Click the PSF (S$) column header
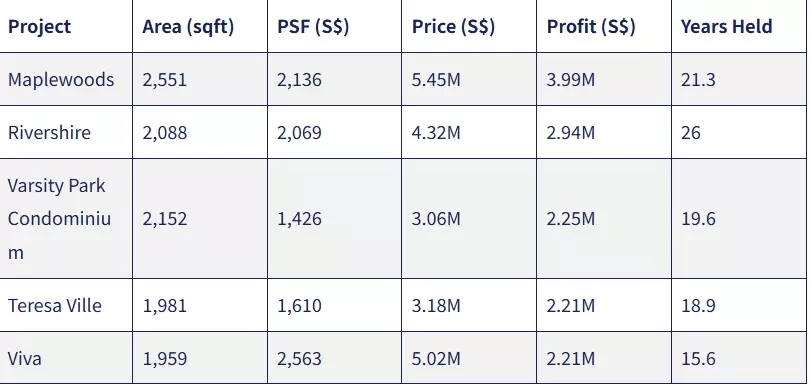The image size is (810, 384). point(313,27)
